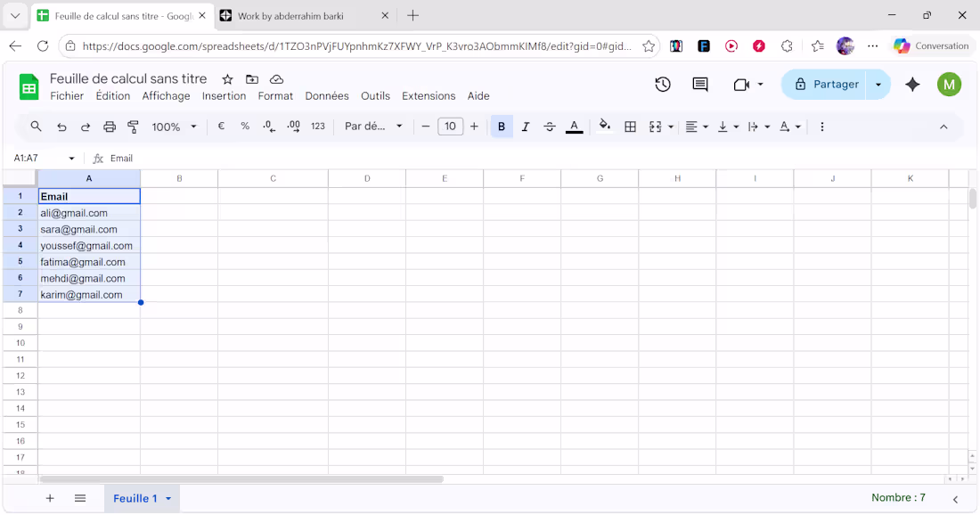This screenshot has width=980, height=515.
Task: Enable the star to favorite the spreadsheet
Action: pyautogui.click(x=227, y=79)
